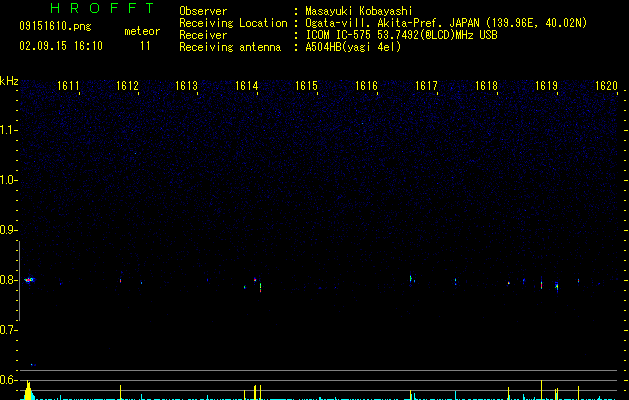The width and height of the screenshot is (629, 400).
Task: Click the Receiving antenna label
Action: pos(230,47)
